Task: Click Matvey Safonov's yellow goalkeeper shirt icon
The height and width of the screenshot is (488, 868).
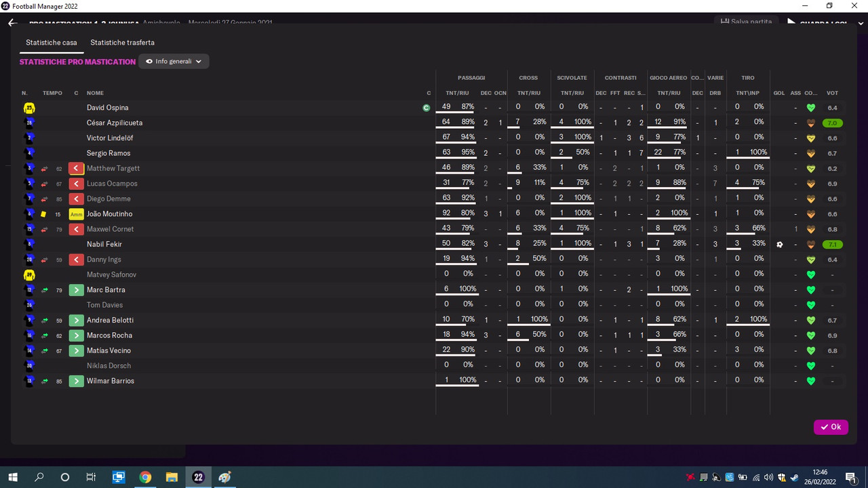Action: [x=29, y=275]
